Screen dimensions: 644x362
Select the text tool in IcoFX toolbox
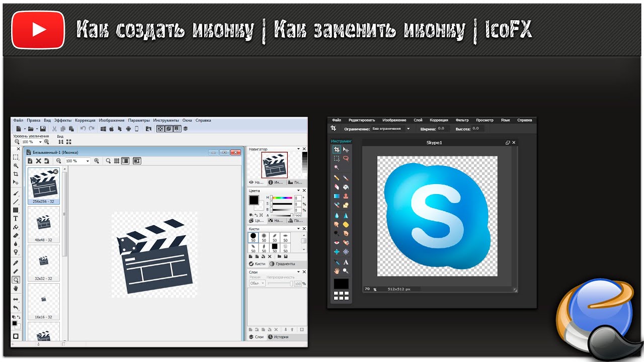[16, 218]
